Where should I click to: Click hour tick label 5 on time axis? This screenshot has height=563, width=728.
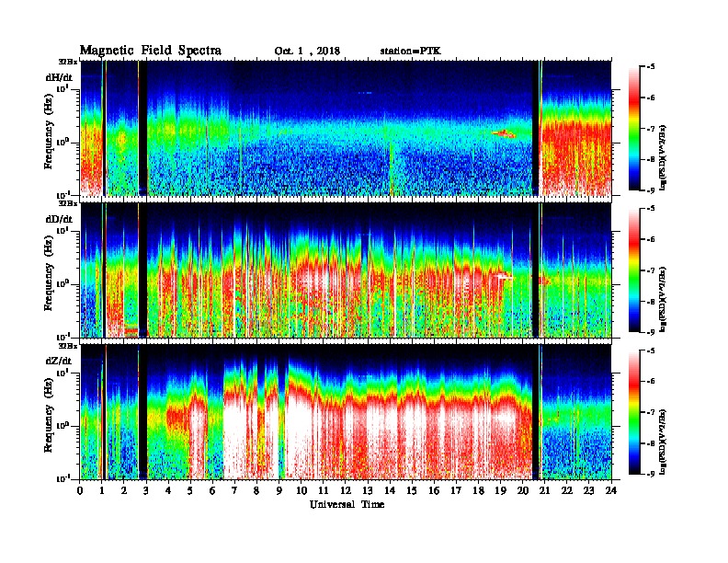[190, 491]
